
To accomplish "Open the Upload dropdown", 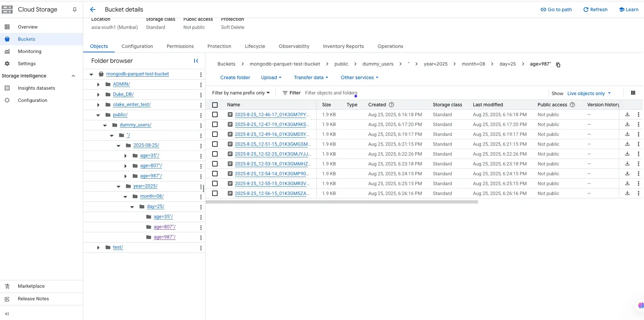I will coord(271,77).
